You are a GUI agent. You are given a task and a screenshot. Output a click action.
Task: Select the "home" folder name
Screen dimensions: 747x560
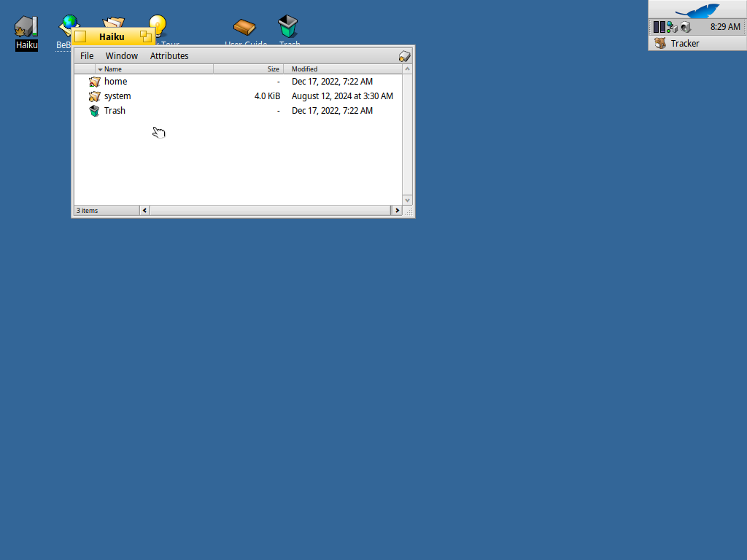click(x=116, y=82)
